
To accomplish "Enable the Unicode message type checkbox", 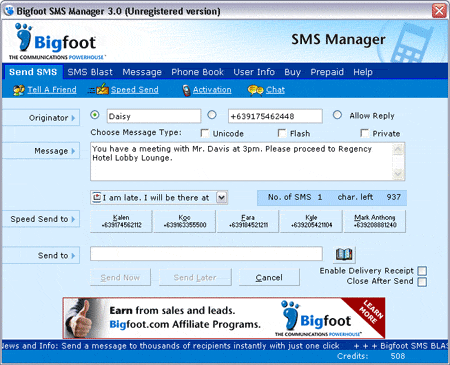I will coord(205,133).
